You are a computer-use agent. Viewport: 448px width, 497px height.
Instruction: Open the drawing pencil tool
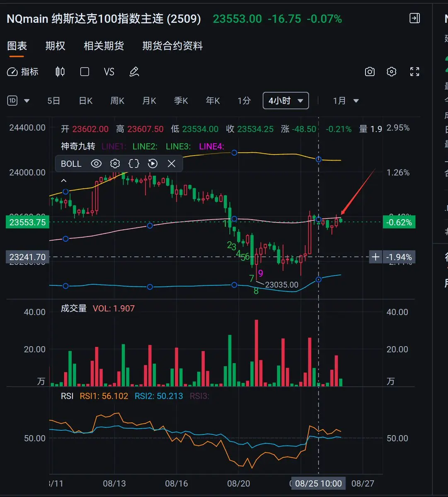point(134,72)
